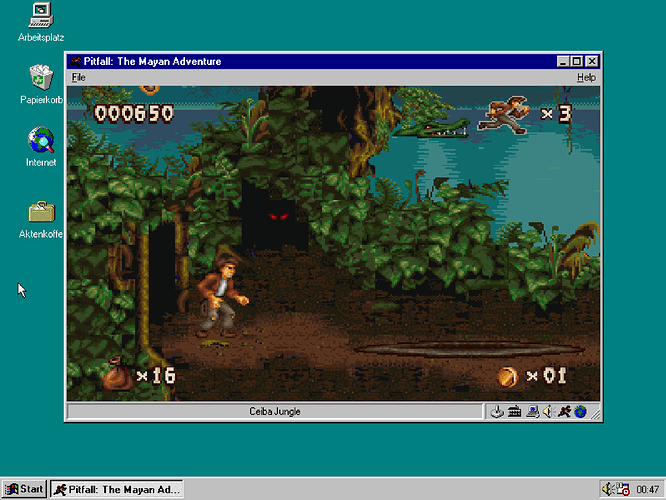Click the red glowing eyes in the cave
666x500 pixels.
tap(279, 217)
